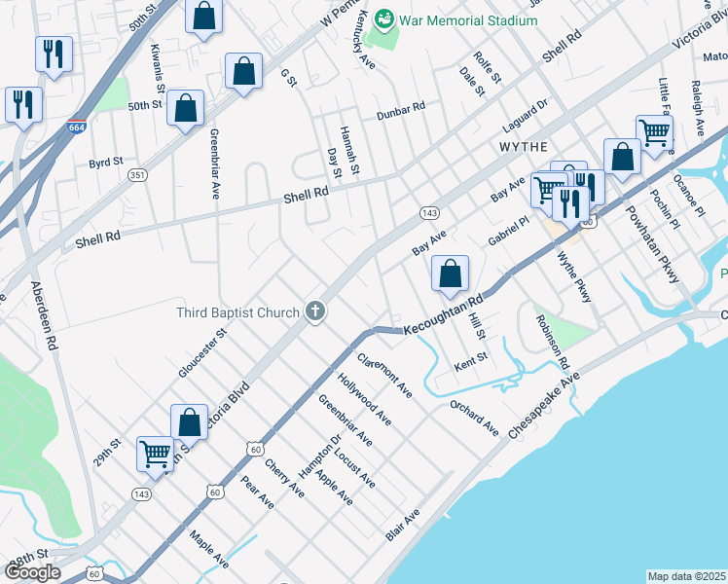
Task: Click the route 351 shield
Action: pos(137,175)
